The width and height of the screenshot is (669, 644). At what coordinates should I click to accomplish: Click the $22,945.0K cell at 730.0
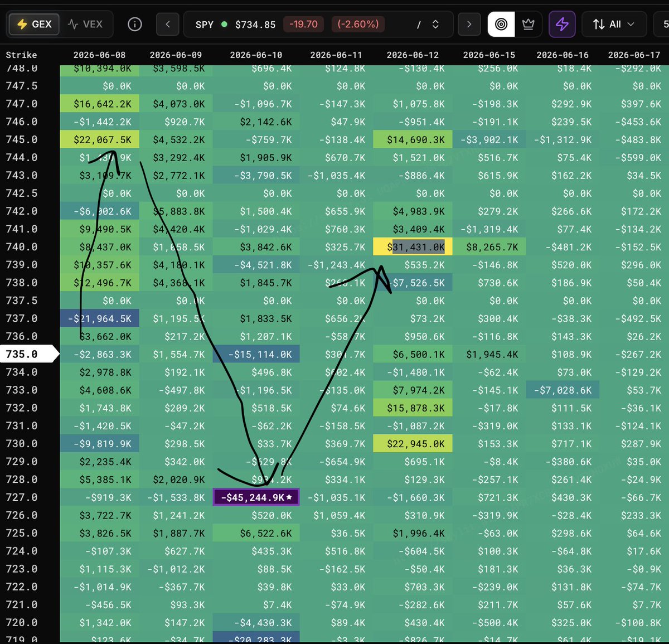click(x=413, y=444)
